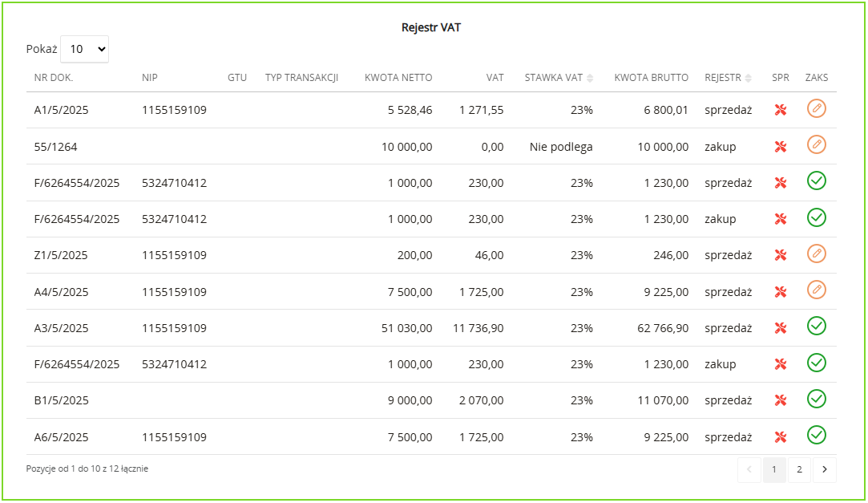
Task: Click the gross amount 246,00
Action: click(671, 255)
